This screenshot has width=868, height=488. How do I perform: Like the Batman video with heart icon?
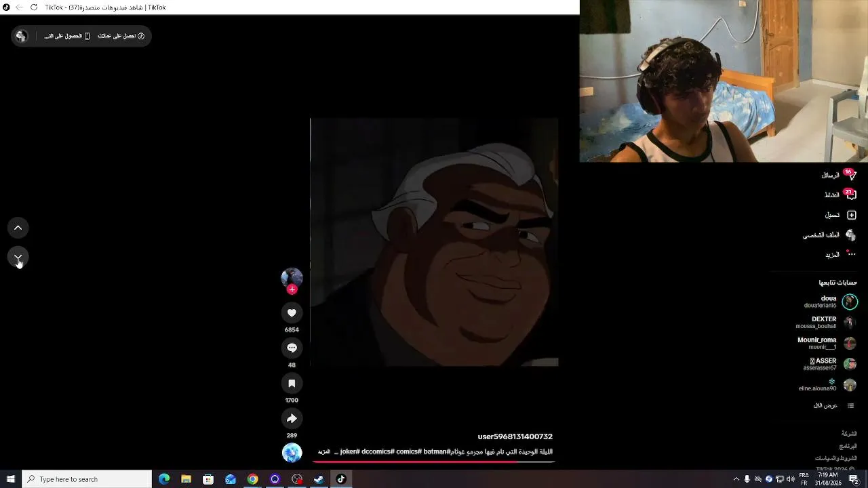click(x=292, y=312)
